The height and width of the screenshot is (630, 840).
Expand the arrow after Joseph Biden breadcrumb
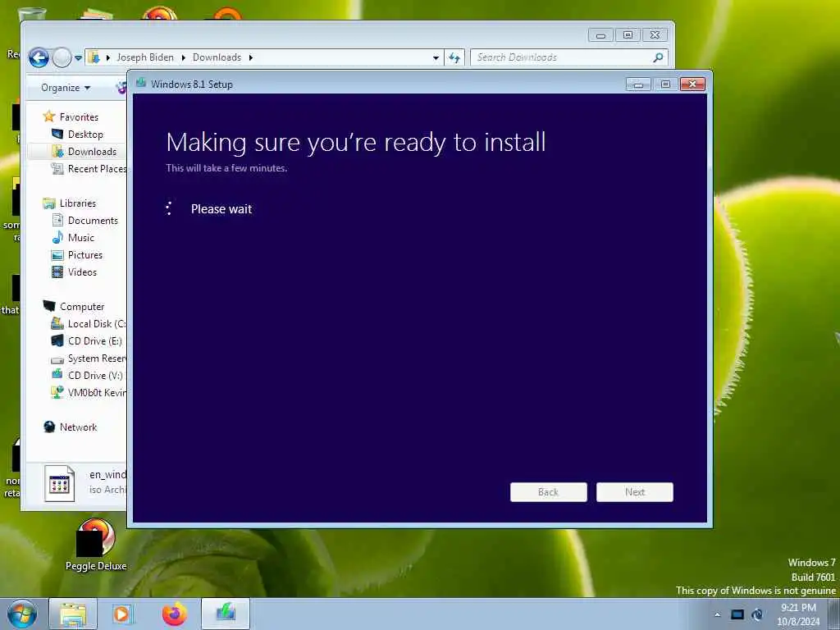coord(183,57)
